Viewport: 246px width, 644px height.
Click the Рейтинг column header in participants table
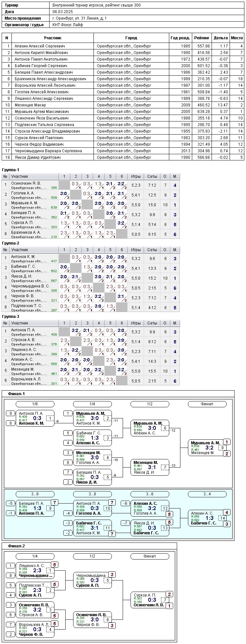coord(202,38)
